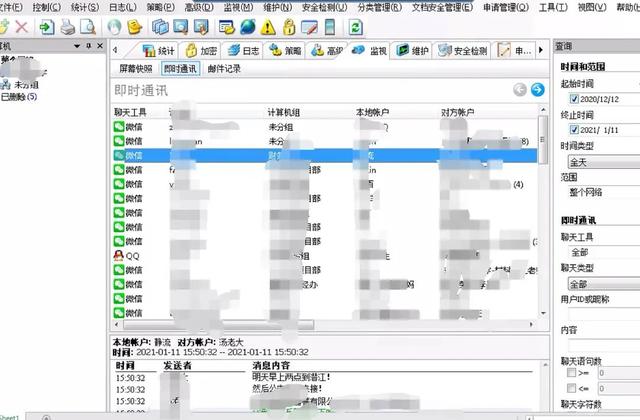Screen dimensions: 640x420
Task: Open the 屏幕快照 sub-tab
Action: pyautogui.click(x=136, y=69)
